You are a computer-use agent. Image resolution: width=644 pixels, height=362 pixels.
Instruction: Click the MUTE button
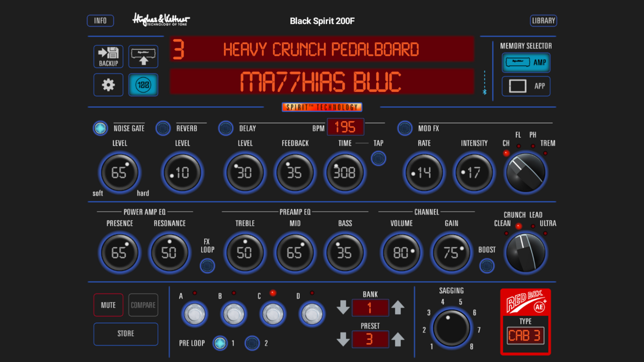(108, 305)
